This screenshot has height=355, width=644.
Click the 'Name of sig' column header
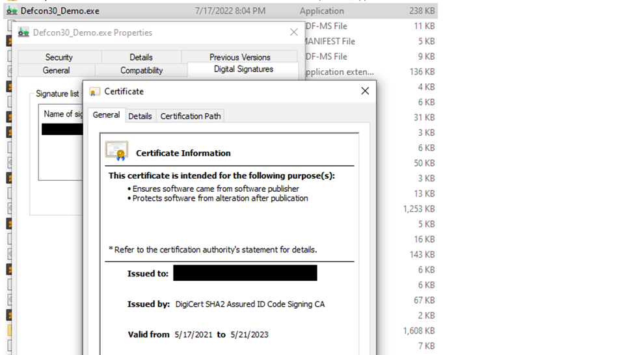[62, 114]
